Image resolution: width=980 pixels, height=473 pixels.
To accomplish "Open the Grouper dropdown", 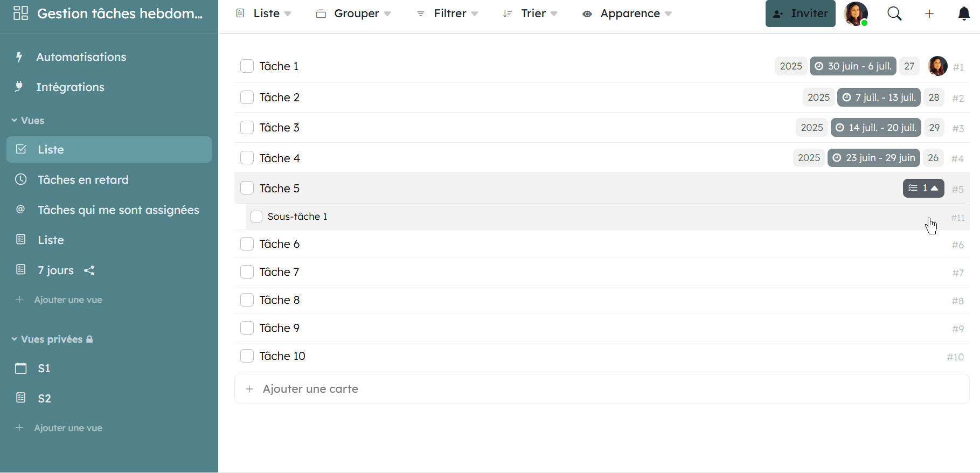I will 353,13.
